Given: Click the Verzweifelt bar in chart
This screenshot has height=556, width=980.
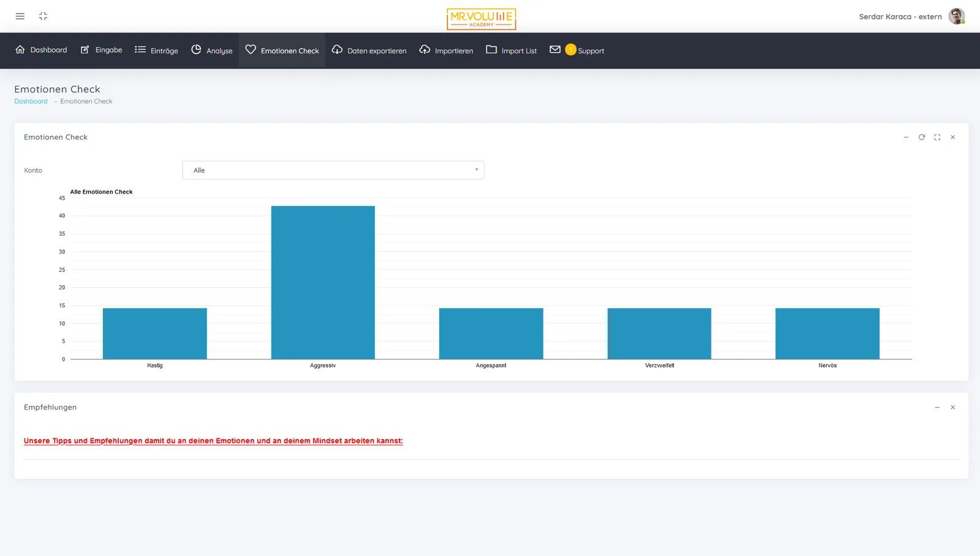Looking at the screenshot, I should (x=659, y=334).
